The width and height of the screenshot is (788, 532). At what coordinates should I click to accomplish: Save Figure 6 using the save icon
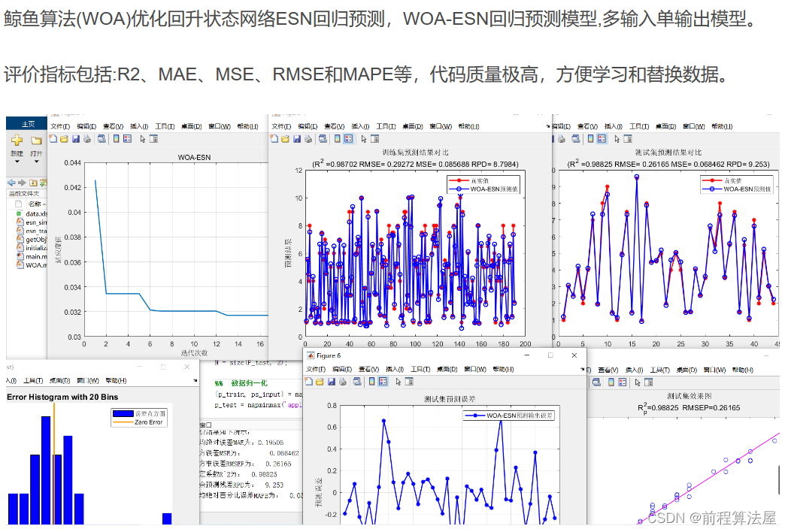point(332,382)
